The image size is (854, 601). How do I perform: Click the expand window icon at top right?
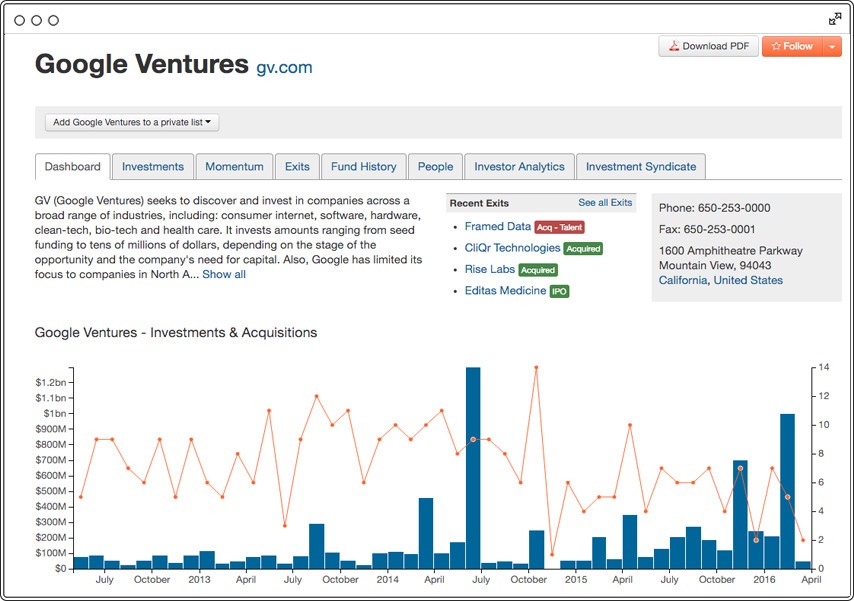pyautogui.click(x=834, y=20)
